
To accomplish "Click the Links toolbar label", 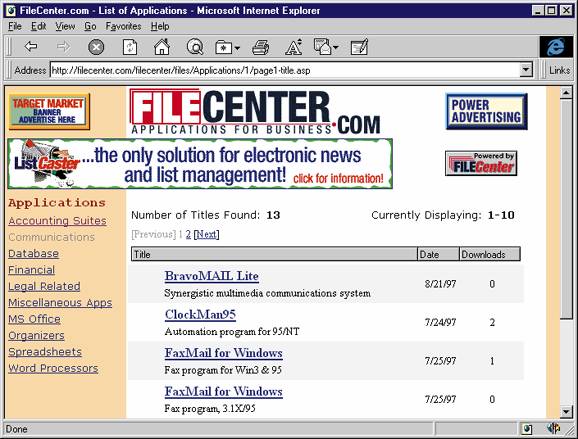I will [x=559, y=70].
